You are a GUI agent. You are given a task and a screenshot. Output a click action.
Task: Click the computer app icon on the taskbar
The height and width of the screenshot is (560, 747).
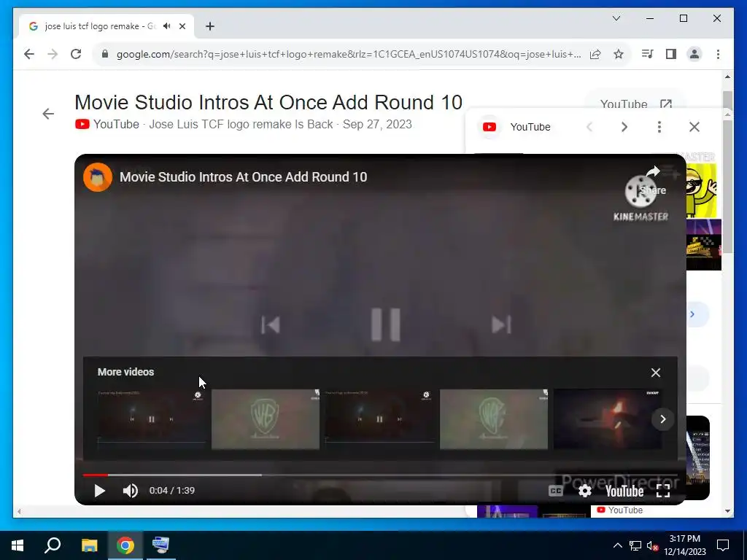(160, 545)
